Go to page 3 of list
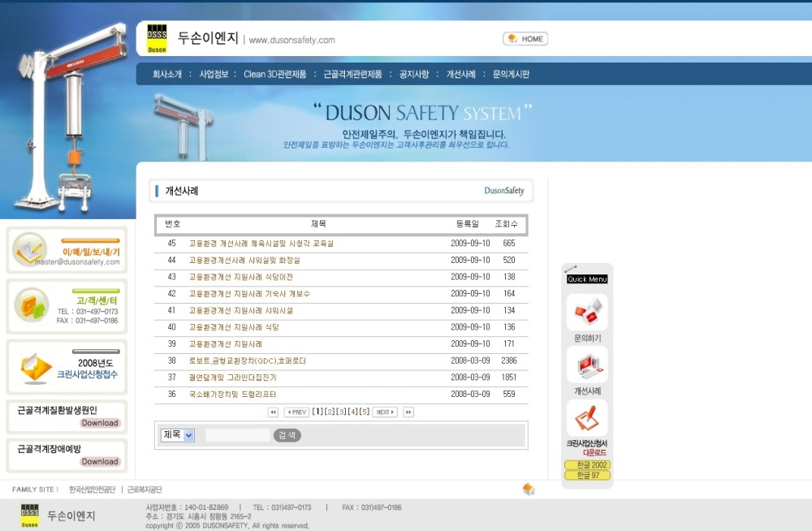The height and width of the screenshot is (531, 812). (x=342, y=412)
